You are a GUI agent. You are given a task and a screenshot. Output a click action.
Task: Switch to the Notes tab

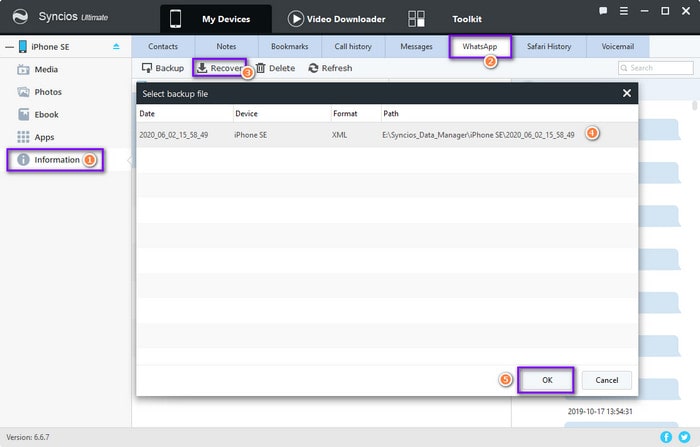coord(226,46)
